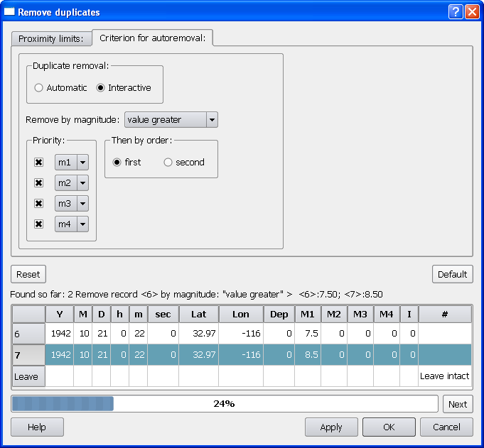Click the sec column header

(163, 315)
